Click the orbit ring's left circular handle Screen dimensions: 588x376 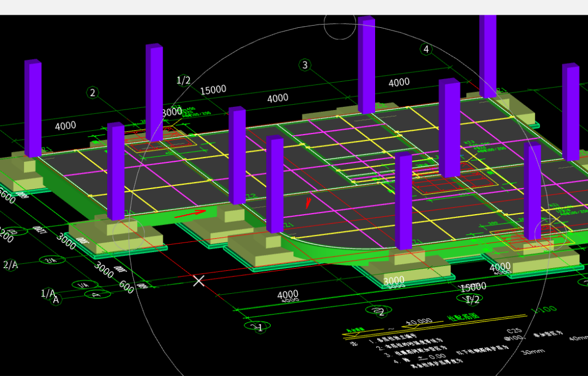click(x=128, y=234)
